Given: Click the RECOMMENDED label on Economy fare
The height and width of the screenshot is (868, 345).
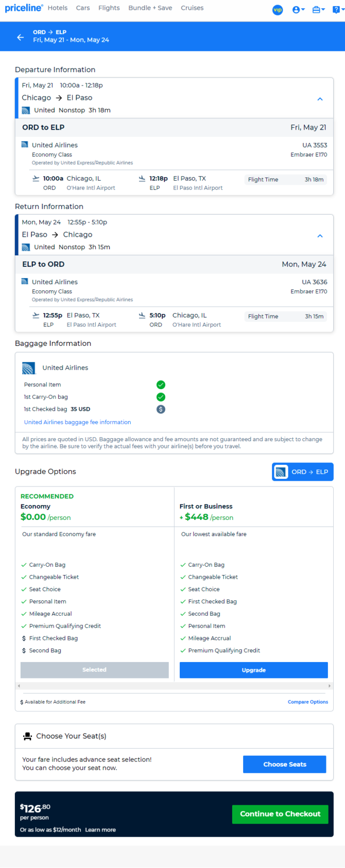Looking at the screenshot, I should click(x=47, y=496).
